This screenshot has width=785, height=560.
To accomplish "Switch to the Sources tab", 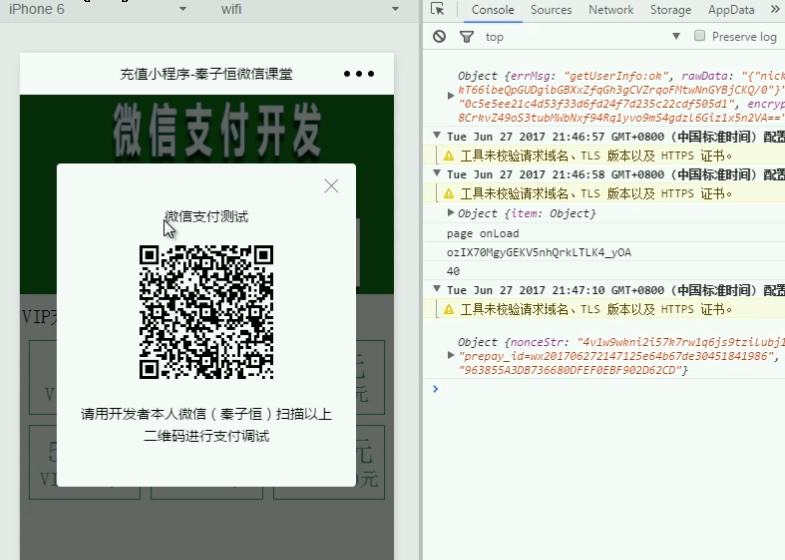I will point(551,10).
